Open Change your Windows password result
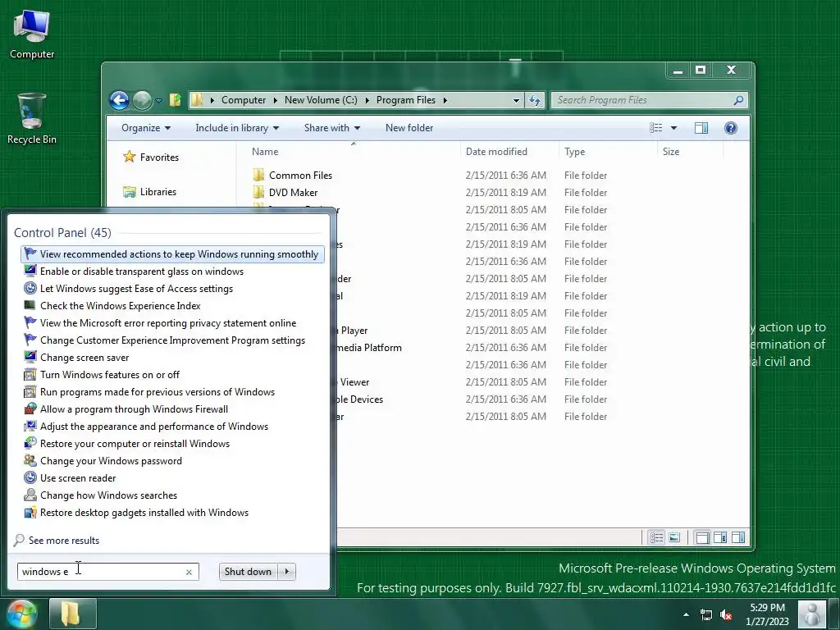This screenshot has width=840, height=630. 103,461
